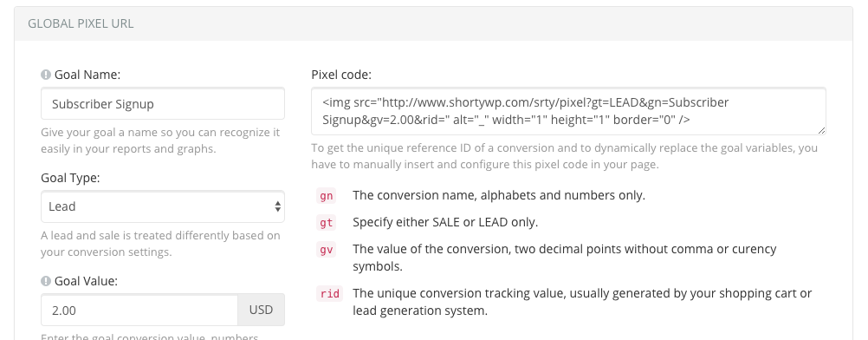The image size is (868, 340).
Task: Click the "Specify either SALE or LEAD only" description
Action: tap(445, 222)
